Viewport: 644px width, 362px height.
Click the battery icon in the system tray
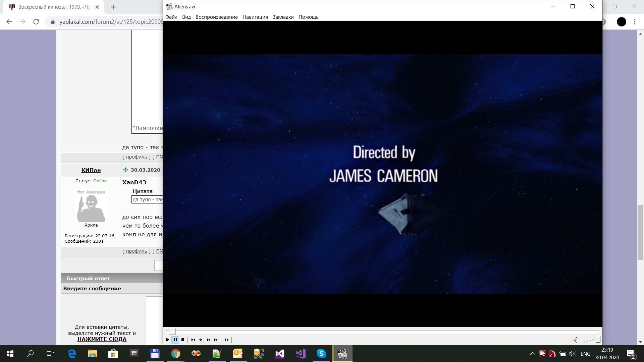(563, 354)
